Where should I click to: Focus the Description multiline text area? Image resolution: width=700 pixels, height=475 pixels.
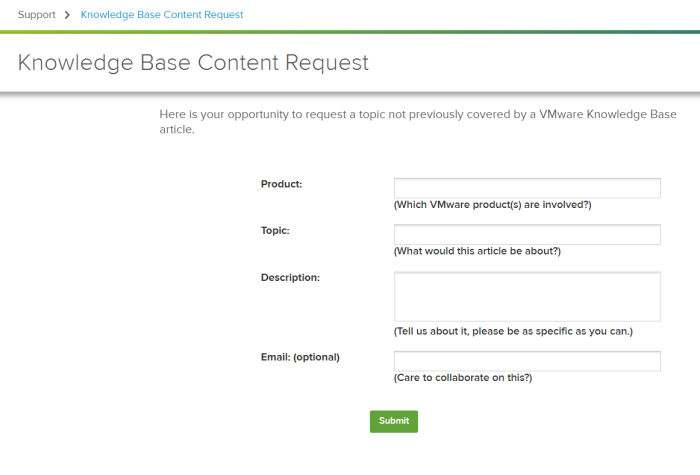pyautogui.click(x=527, y=296)
